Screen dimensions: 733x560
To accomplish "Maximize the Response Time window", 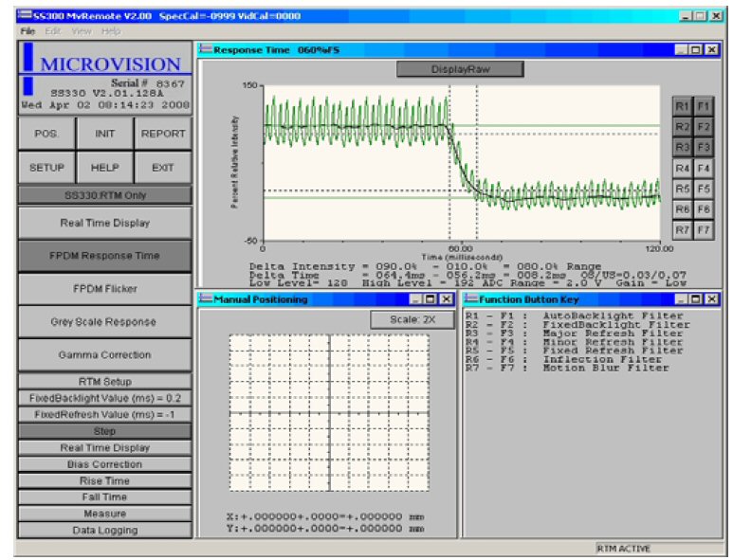I will pos(696,49).
